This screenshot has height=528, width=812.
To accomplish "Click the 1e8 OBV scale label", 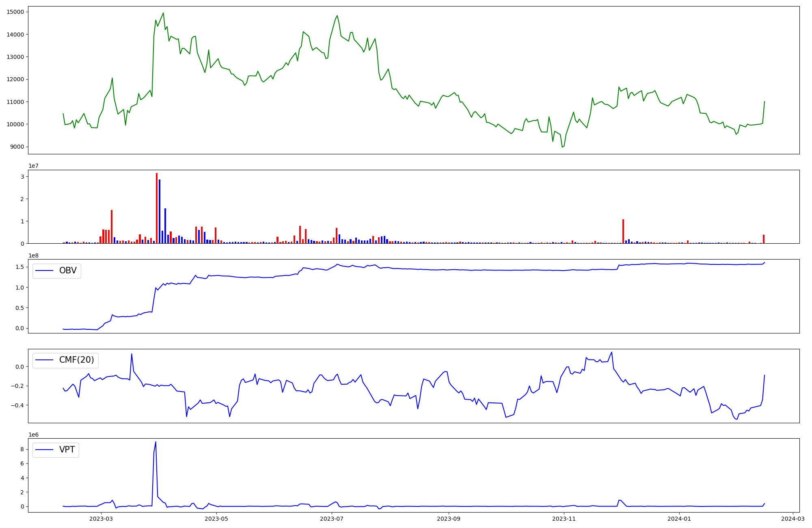I will click(34, 255).
